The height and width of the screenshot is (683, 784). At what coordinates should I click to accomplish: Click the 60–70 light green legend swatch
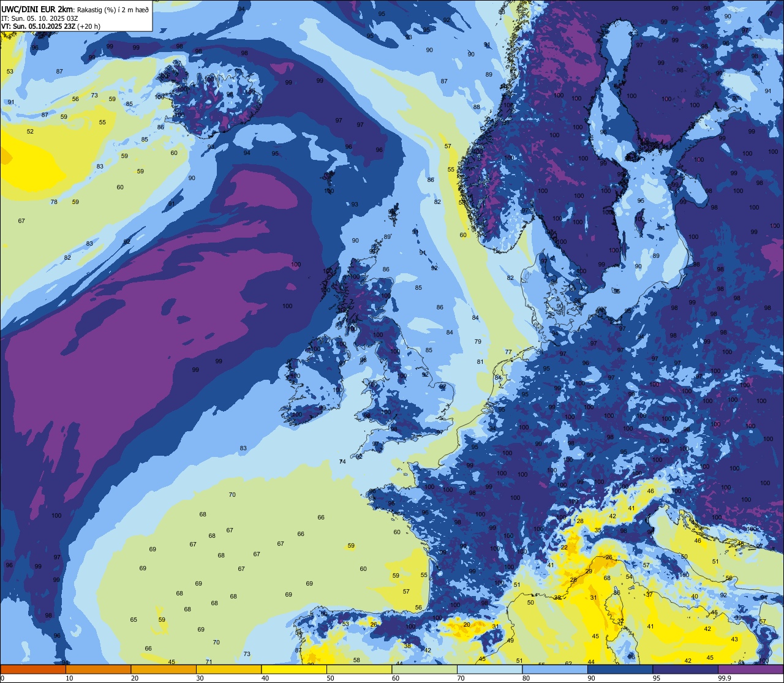tap(424, 669)
